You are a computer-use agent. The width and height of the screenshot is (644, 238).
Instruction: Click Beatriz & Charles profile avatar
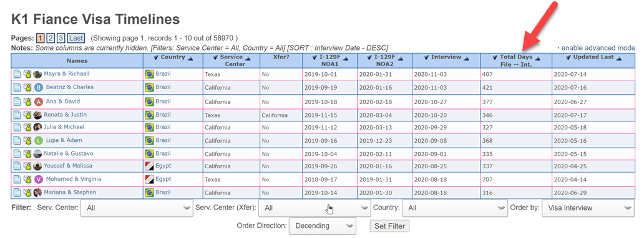click(38, 87)
